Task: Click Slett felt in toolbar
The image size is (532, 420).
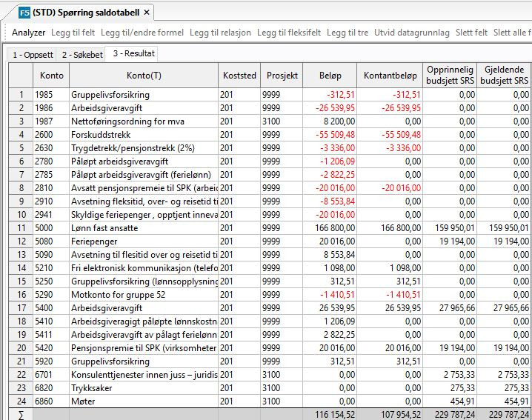Action: pyautogui.click(x=471, y=33)
